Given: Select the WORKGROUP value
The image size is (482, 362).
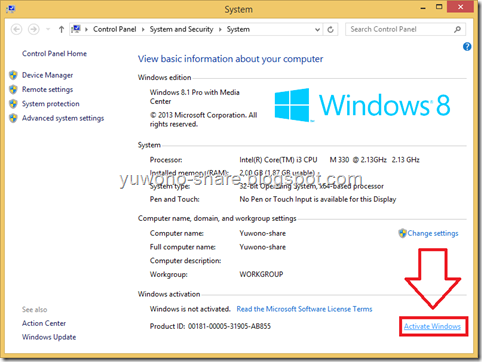Looking at the screenshot, I should [x=261, y=274].
